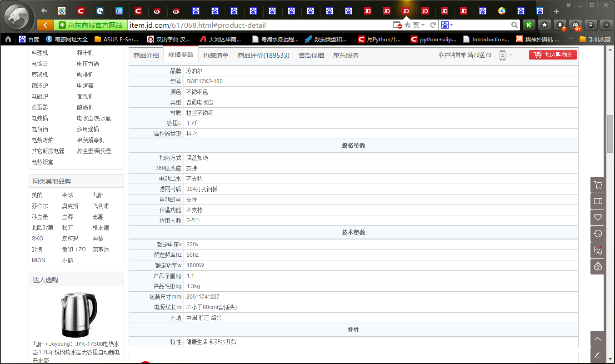Expand bookmarks overflow chevron
The image size is (615, 364).
coord(571,39)
